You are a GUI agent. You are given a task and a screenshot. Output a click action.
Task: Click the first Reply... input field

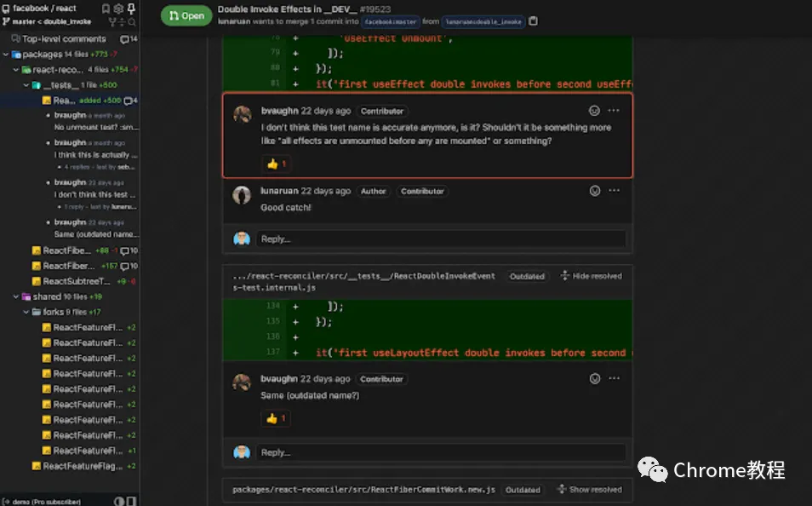(x=441, y=239)
